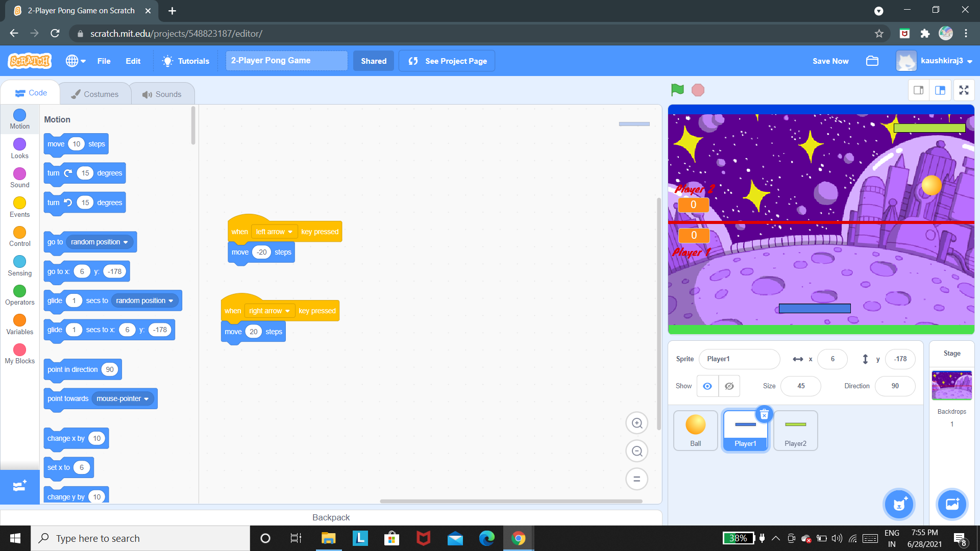Viewport: 980px width, 551px height.
Task: Zoom out of the code workspace
Action: [636, 451]
